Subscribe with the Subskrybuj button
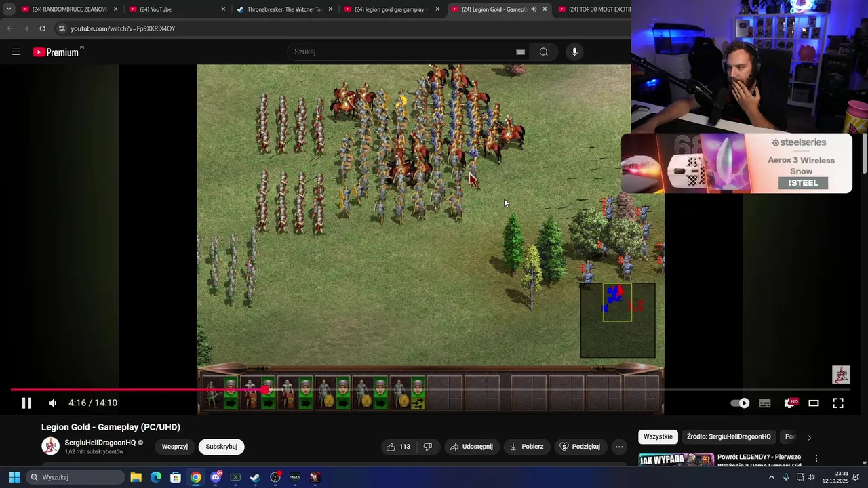This screenshot has height=488, width=868. pos(222,447)
